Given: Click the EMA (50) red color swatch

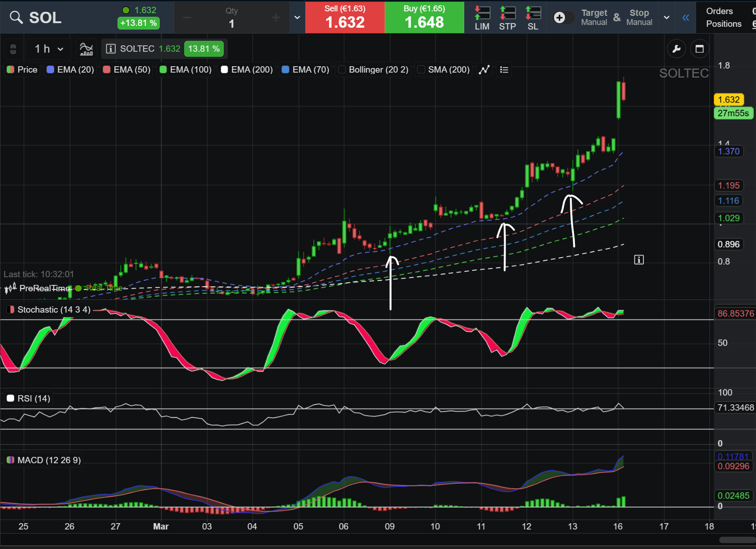Looking at the screenshot, I should 107,69.
